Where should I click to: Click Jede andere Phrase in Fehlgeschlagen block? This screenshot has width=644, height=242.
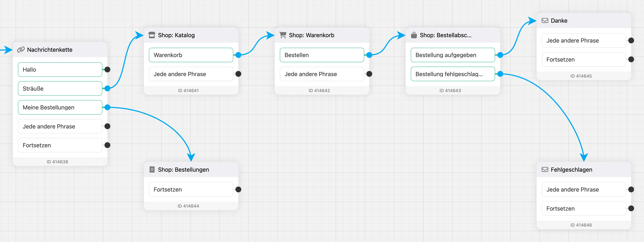point(584,190)
